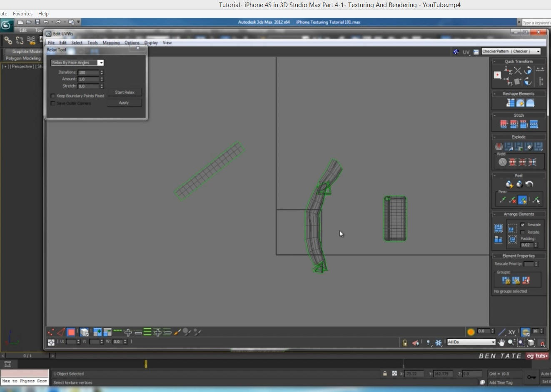Click the Zoom Region icon
Screen dimensions: 551x392
(x=521, y=342)
